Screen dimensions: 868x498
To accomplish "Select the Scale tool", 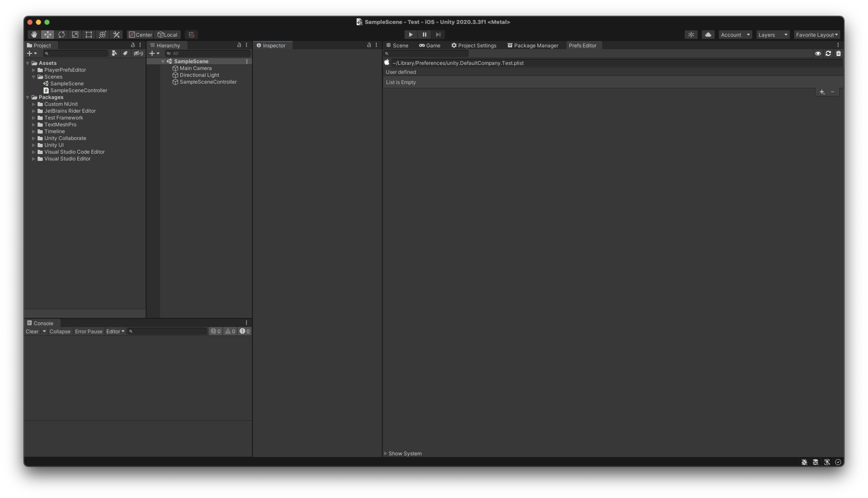I will [75, 34].
